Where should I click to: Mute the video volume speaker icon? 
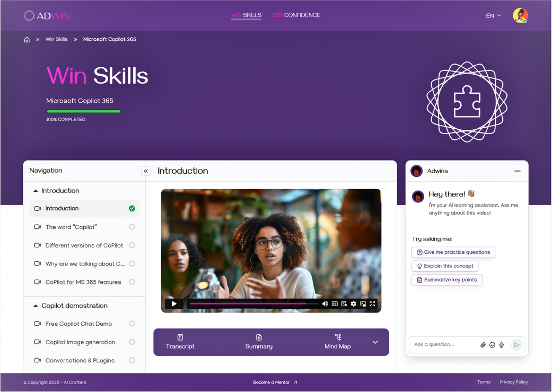click(325, 304)
